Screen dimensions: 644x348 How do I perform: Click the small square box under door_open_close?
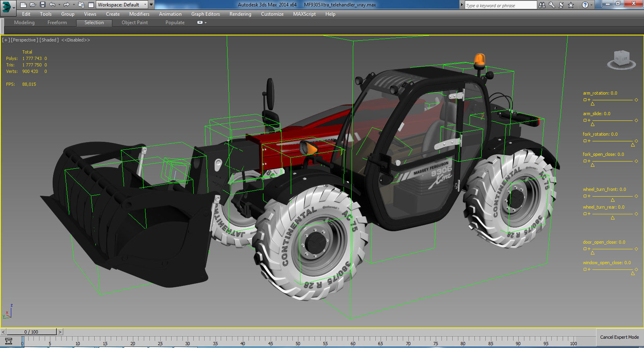(x=585, y=249)
